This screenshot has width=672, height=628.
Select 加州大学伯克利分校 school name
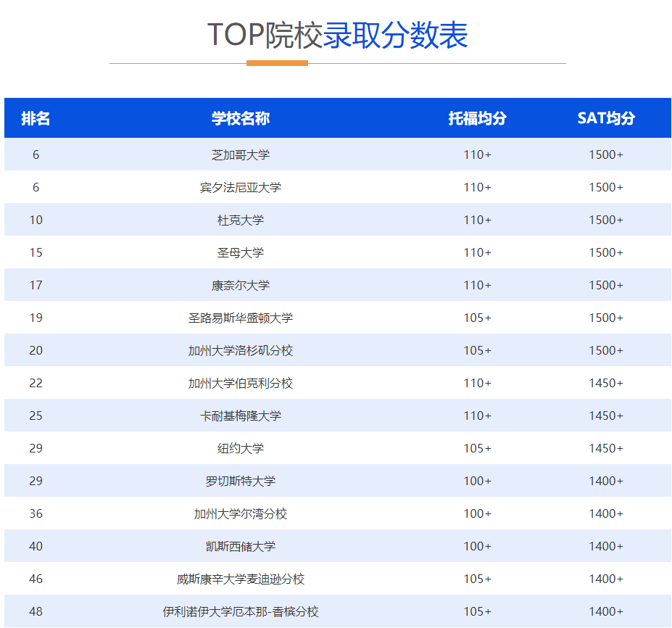tap(241, 383)
